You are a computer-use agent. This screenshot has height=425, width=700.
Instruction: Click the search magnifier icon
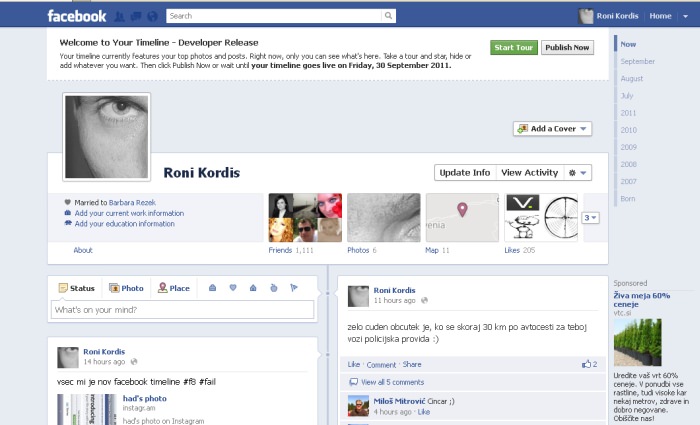[x=389, y=16]
